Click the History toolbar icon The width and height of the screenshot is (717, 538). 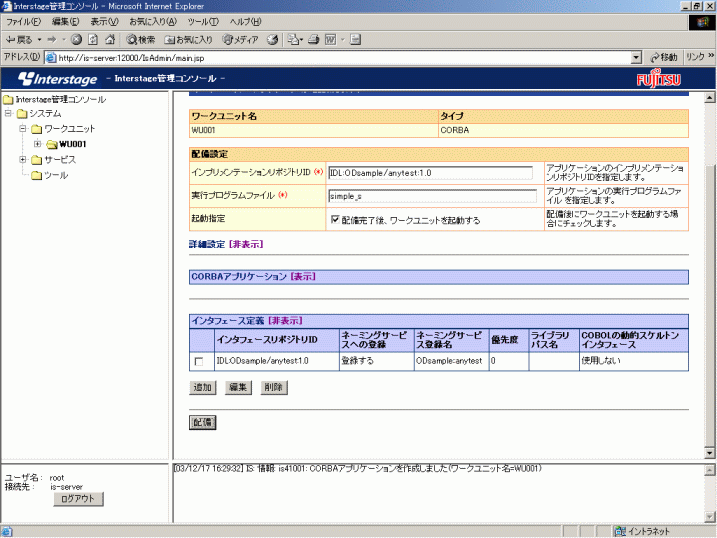pos(273,40)
